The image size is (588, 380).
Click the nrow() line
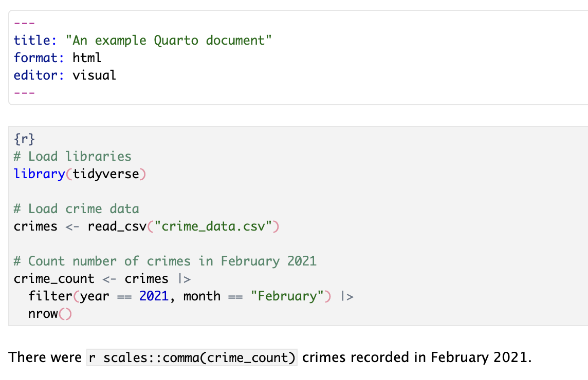50,314
